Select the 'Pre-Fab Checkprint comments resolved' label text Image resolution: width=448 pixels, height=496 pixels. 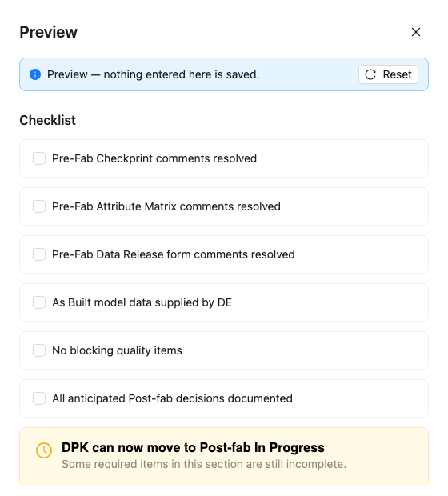click(x=154, y=158)
